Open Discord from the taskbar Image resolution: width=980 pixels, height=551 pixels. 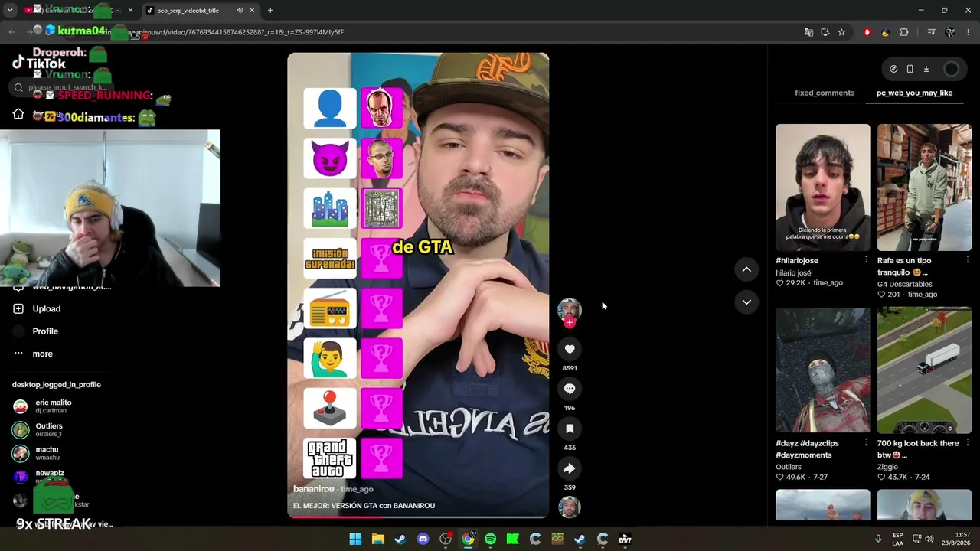pos(423,540)
